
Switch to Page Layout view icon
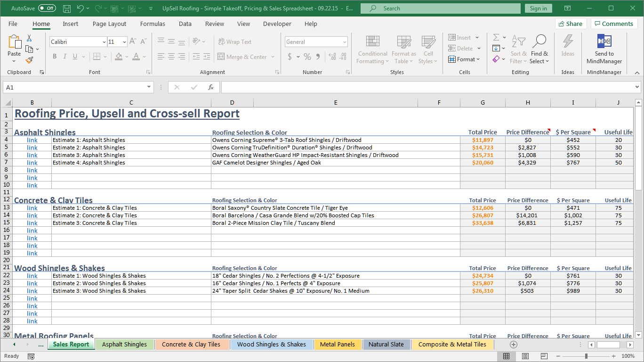pyautogui.click(x=525, y=356)
